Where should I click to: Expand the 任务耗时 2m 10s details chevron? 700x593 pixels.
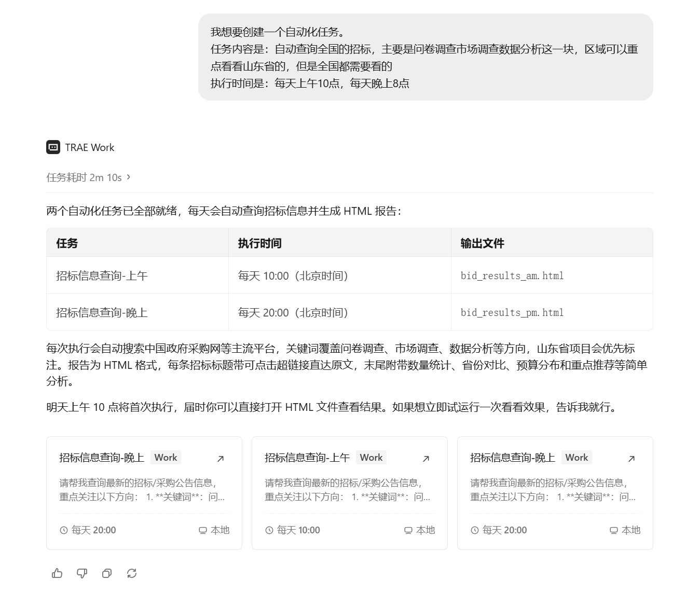point(128,177)
